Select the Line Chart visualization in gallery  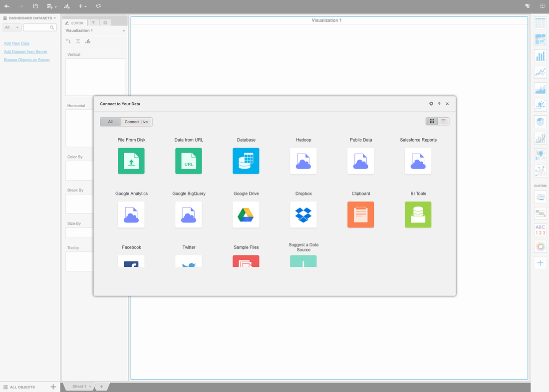point(540,72)
